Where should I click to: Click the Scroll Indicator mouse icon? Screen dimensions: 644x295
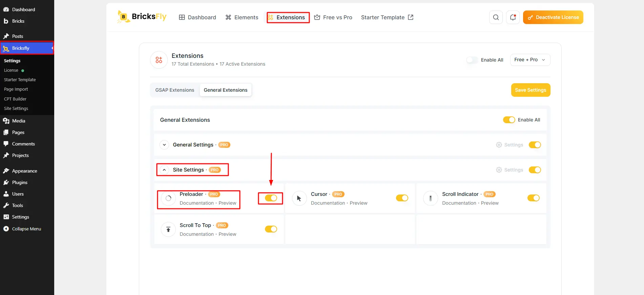click(431, 198)
